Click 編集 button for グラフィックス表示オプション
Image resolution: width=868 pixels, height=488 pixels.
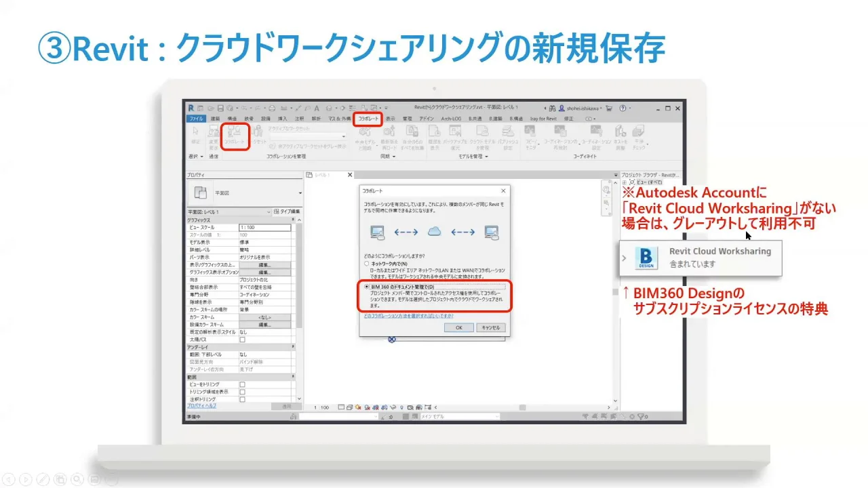pyautogui.click(x=264, y=272)
